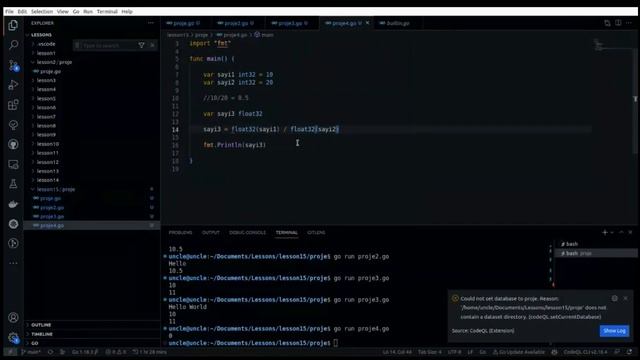The width and height of the screenshot is (640, 360).
Task: Click CodeQL CLI version in status bar
Action: point(585,352)
